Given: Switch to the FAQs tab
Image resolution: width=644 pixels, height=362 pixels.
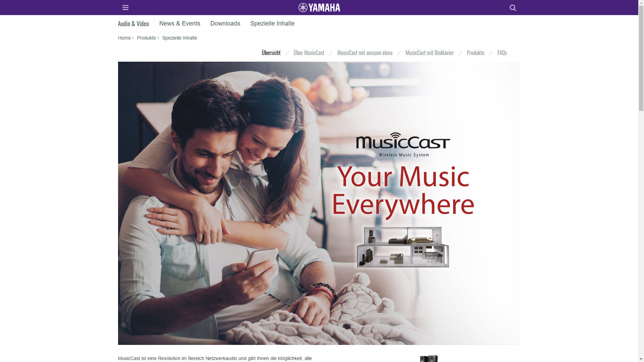Looking at the screenshot, I should pos(502,53).
